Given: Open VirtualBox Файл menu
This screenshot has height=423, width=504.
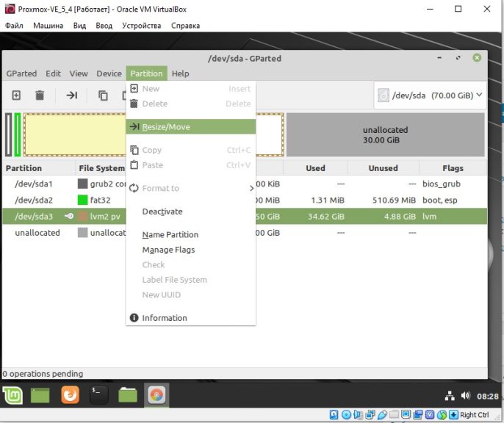Looking at the screenshot, I should [14, 26].
